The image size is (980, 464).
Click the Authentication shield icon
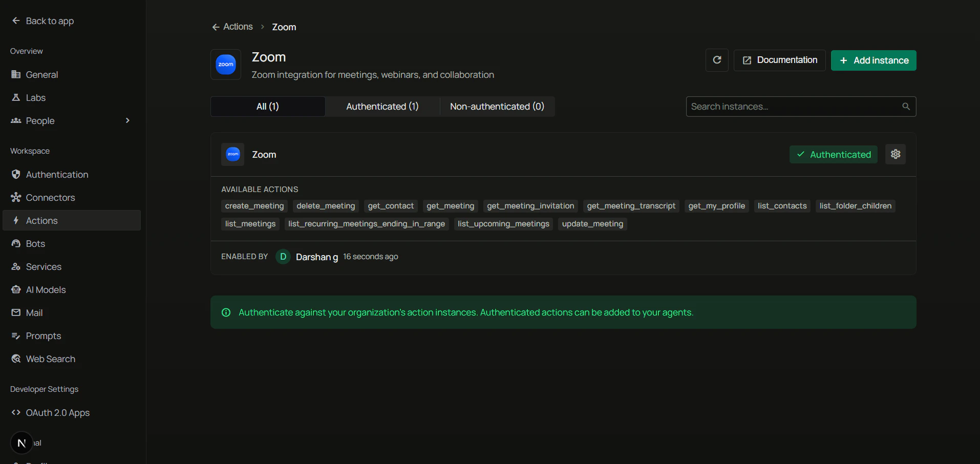[16, 174]
